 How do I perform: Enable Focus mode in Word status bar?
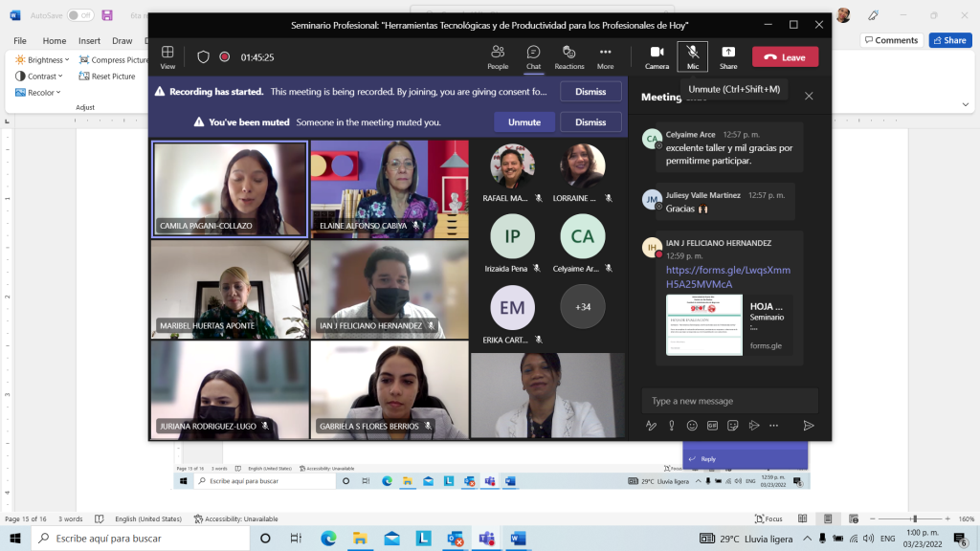[768, 518]
